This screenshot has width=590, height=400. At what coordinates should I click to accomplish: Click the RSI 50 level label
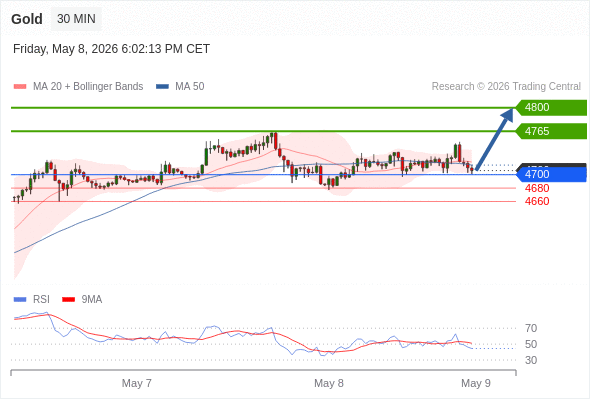531,344
